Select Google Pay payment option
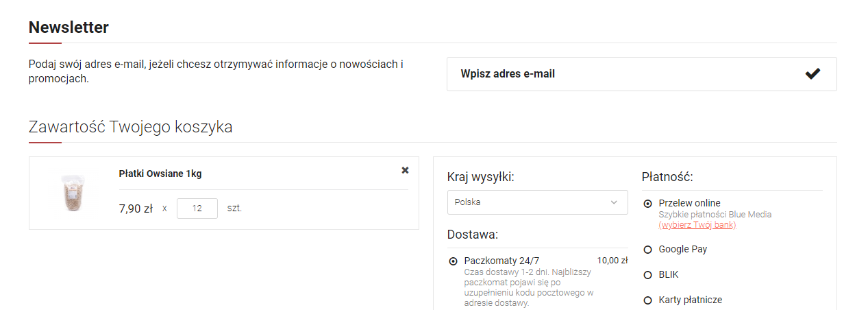868x310 pixels. pos(647,250)
